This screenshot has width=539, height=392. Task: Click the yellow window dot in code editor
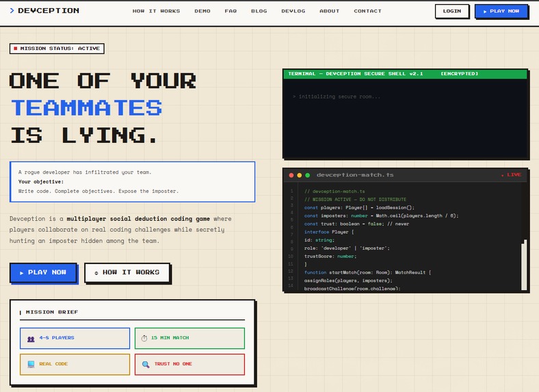300,175
